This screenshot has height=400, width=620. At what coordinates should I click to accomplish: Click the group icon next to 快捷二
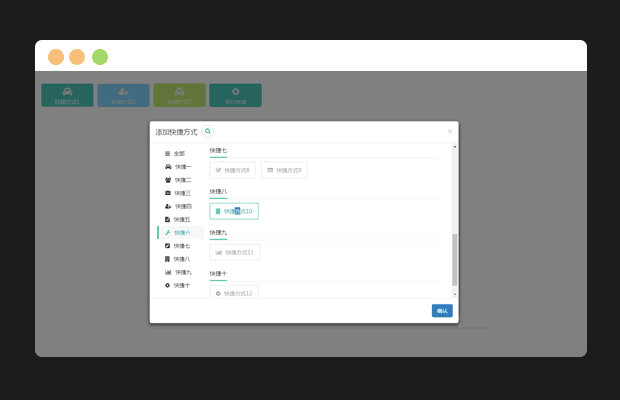168,180
